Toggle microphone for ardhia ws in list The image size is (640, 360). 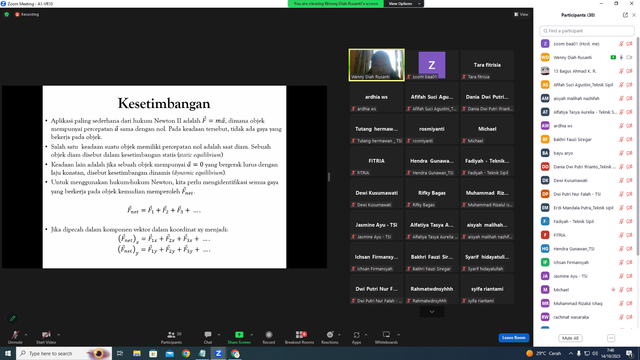[621, 126]
